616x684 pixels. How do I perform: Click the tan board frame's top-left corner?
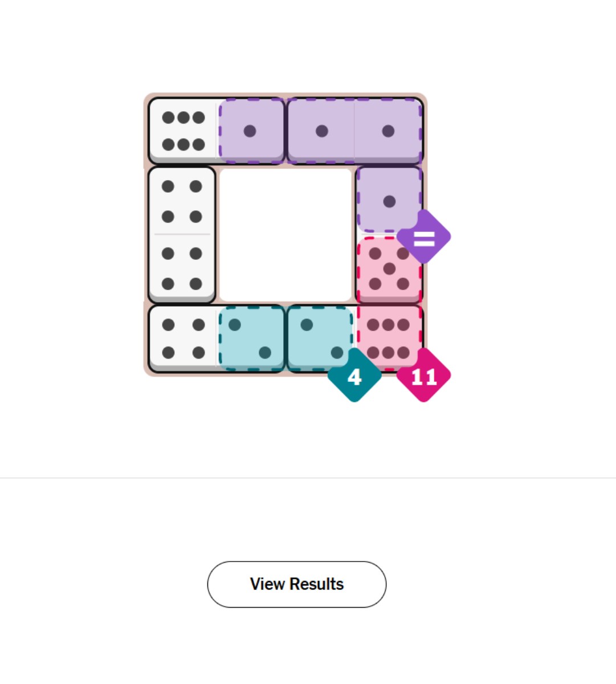point(147,96)
